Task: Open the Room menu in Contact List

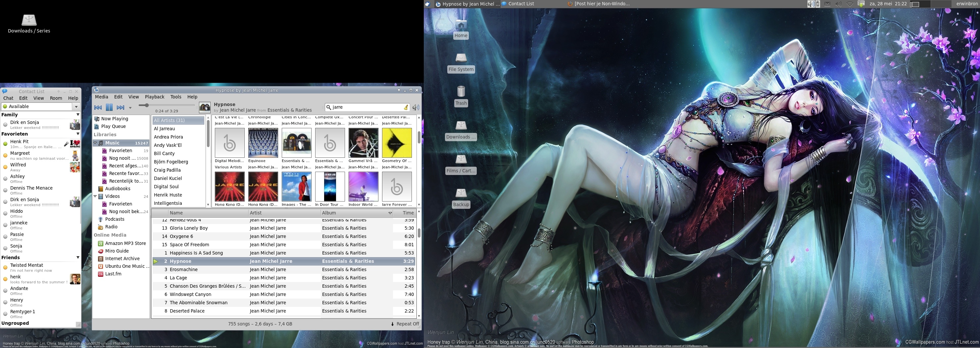Action: click(56, 98)
